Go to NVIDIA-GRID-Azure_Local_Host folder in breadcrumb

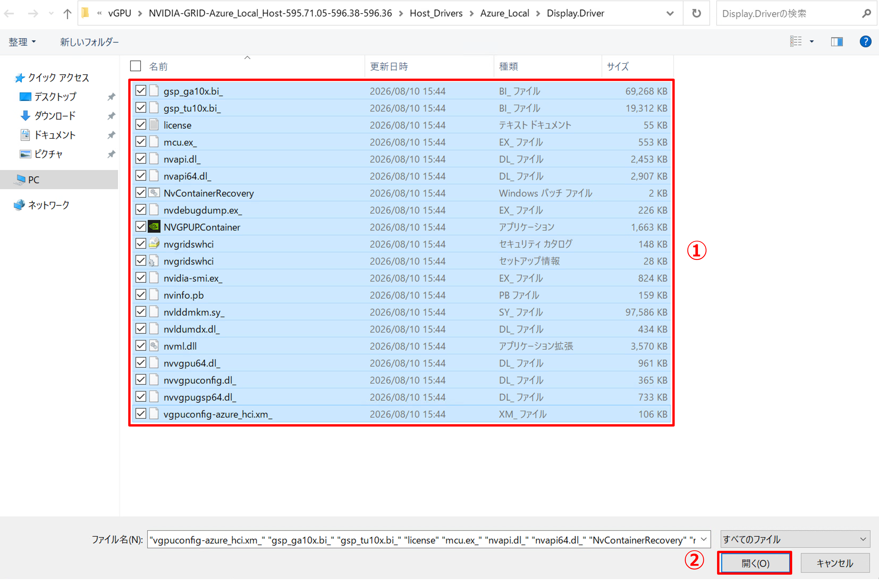(x=270, y=14)
